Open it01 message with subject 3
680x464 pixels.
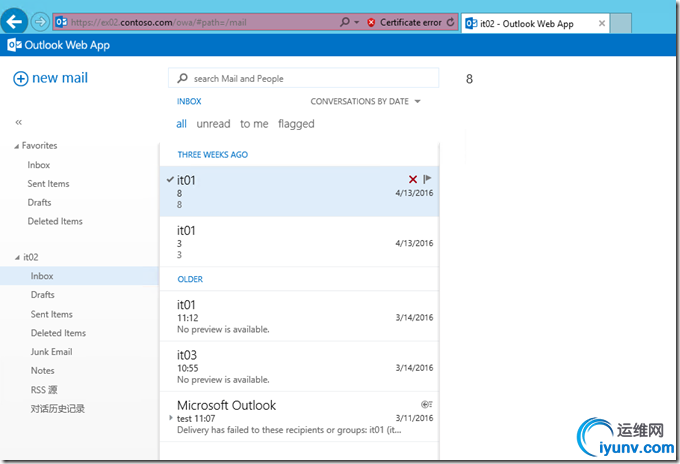coord(299,242)
